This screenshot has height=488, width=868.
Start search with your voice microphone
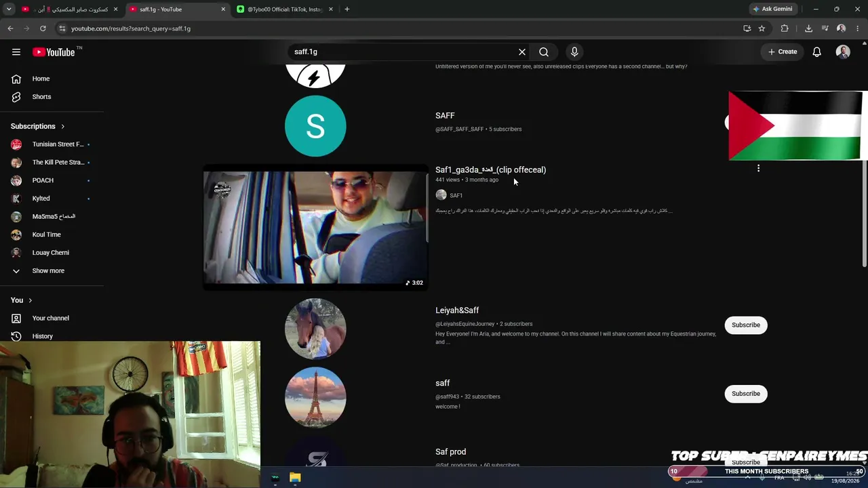coord(574,52)
